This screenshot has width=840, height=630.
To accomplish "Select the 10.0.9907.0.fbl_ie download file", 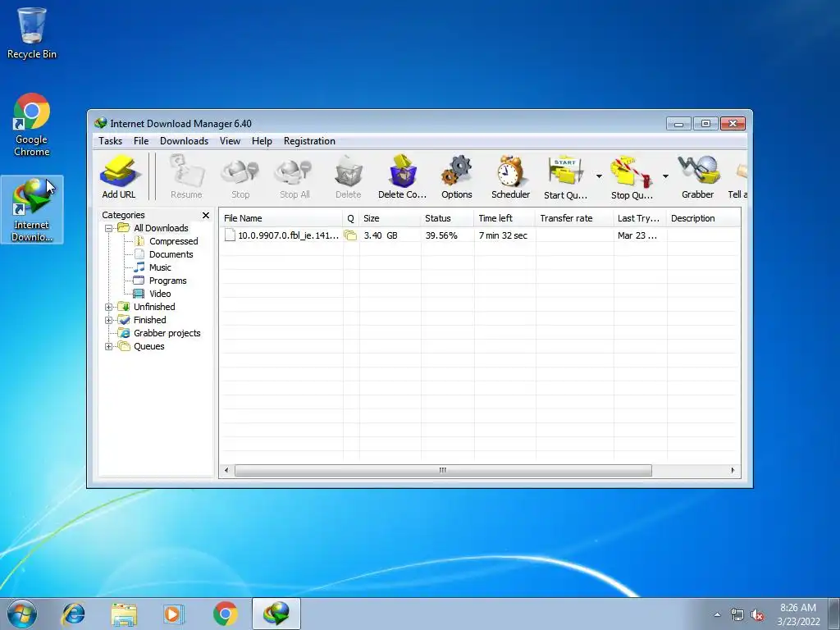I will point(282,235).
